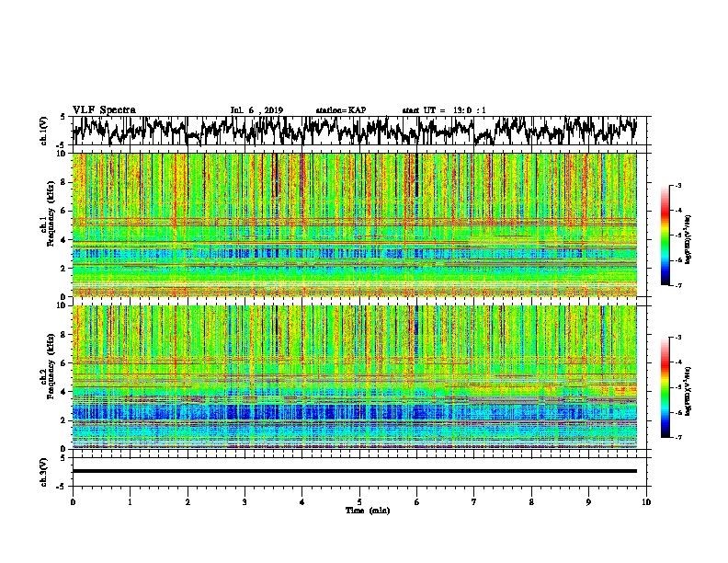The height and width of the screenshot is (563, 728).
Task: Click the time axis tick label 7
Action: [x=474, y=502]
